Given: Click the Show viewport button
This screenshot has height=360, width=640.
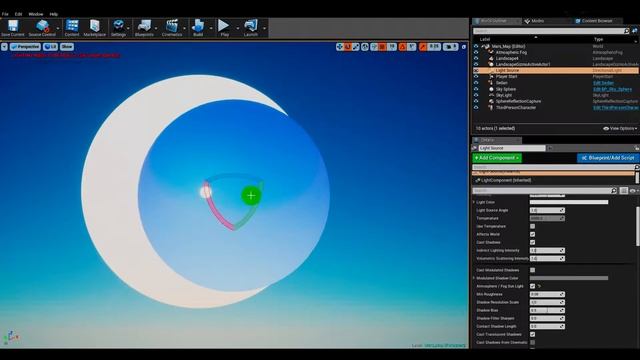Looking at the screenshot, I should [67, 47].
